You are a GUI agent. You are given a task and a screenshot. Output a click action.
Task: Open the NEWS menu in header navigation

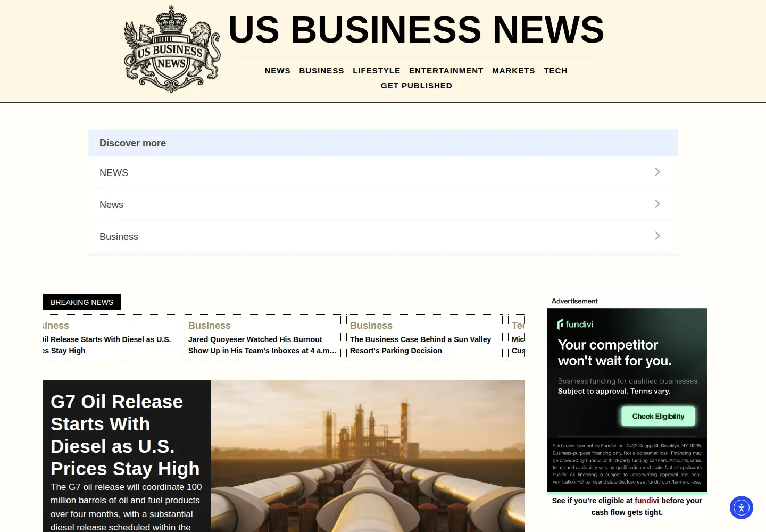pos(278,71)
